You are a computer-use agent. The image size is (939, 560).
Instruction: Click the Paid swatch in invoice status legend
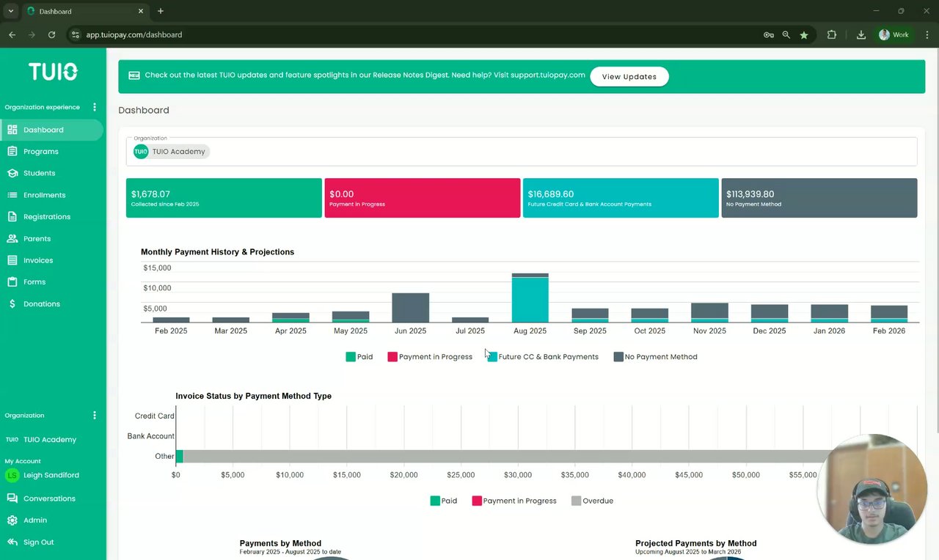click(x=435, y=501)
